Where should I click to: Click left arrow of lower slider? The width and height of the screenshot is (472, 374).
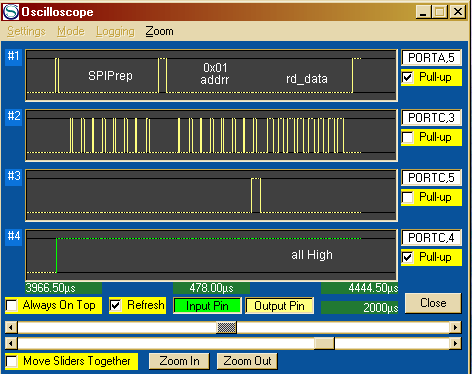coord(11,343)
